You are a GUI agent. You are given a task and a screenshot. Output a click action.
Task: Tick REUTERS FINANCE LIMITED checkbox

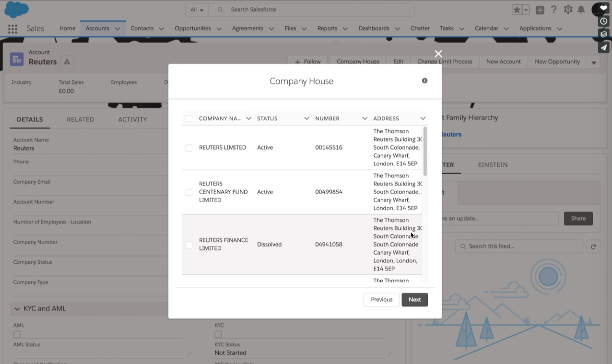(189, 245)
